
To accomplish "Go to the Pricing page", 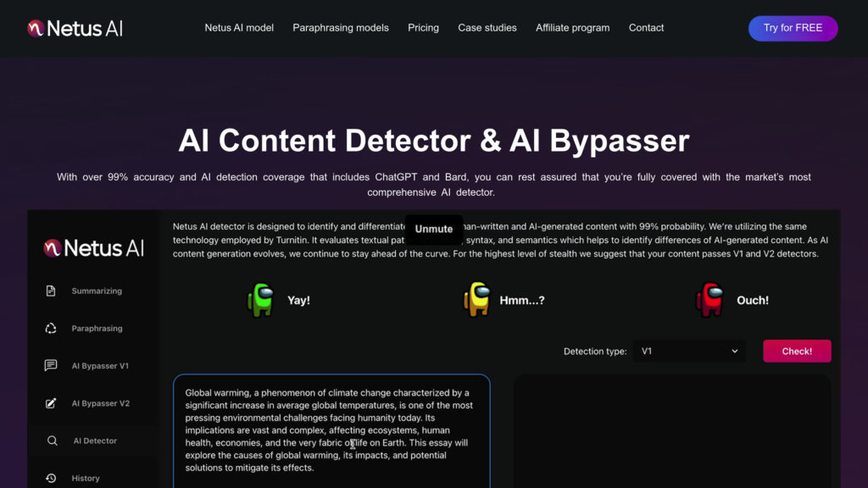I will pyautogui.click(x=423, y=28).
